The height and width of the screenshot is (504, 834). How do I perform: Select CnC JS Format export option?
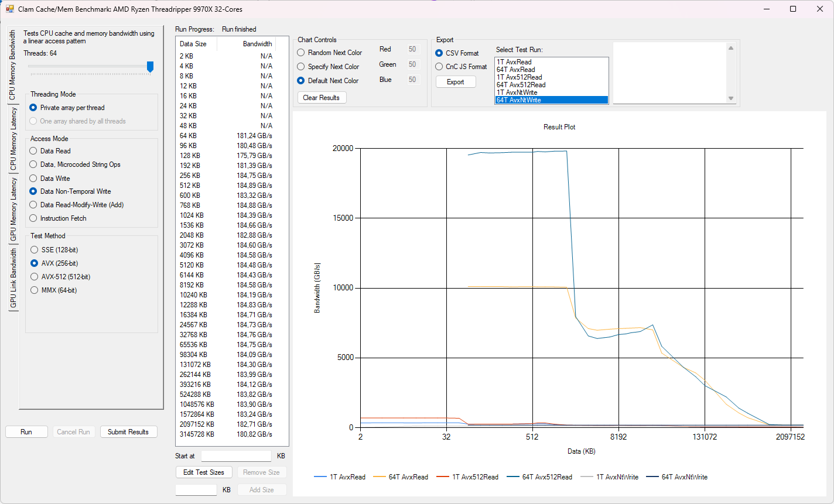tap(461, 67)
